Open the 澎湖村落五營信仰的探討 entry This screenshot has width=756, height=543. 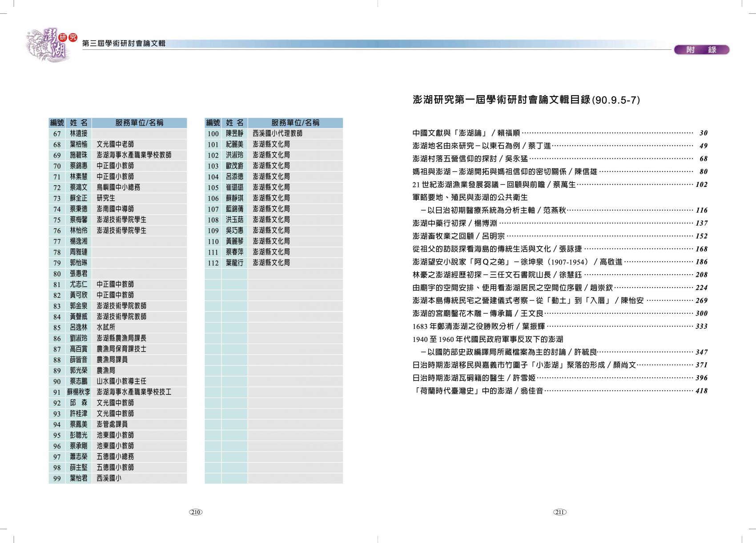(470, 158)
